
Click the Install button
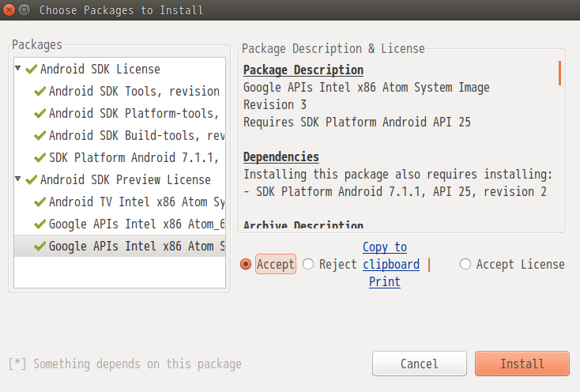click(522, 364)
